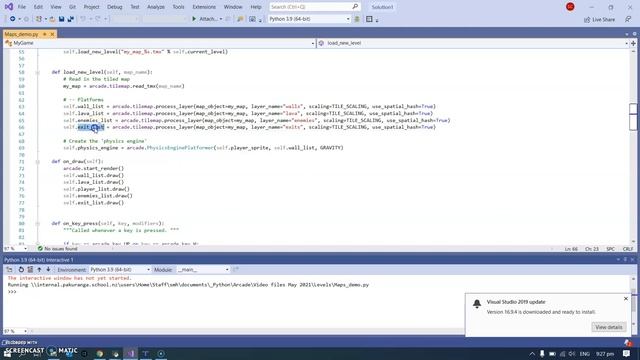This screenshot has width=640, height=360.
Task: Click previous history up arrow
Action: click(39, 269)
